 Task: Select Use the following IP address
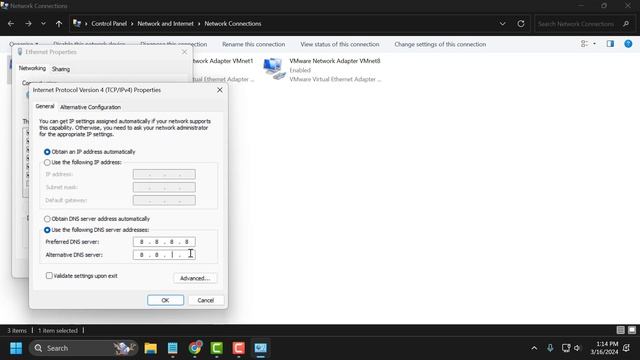click(x=47, y=162)
